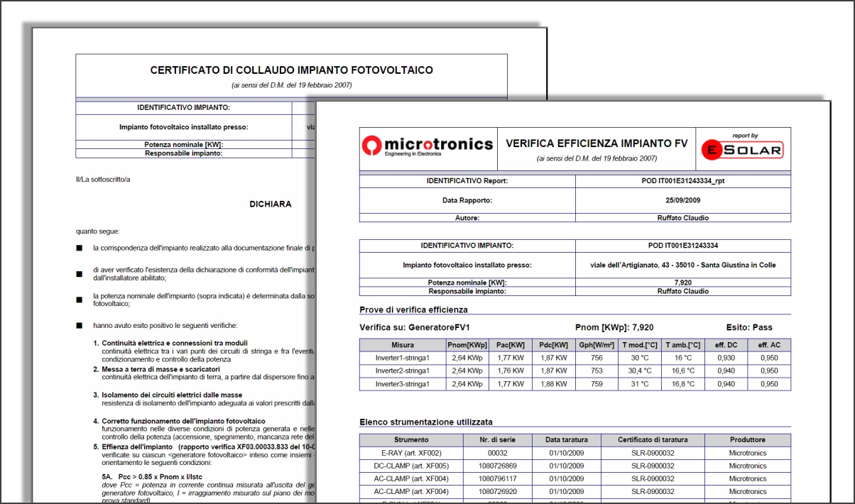This screenshot has width=855, height=504.
Task: Select the "Certificato di Collaudo Impianto Fotovoltaico" title
Action: (291, 70)
